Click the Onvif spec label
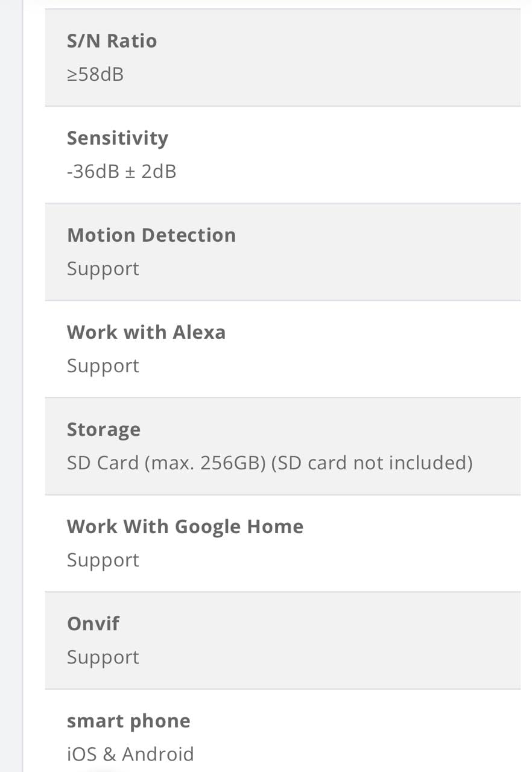This screenshot has width=532, height=772. [93, 624]
